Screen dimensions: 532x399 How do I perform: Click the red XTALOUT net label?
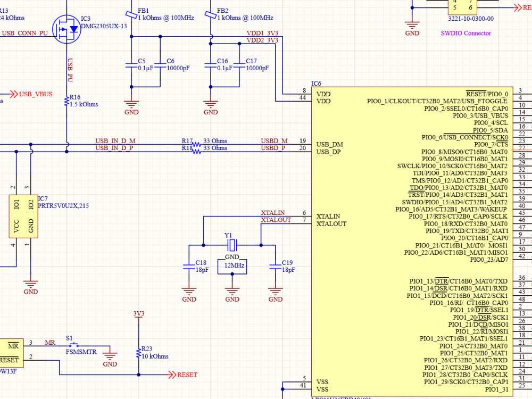[276, 220]
